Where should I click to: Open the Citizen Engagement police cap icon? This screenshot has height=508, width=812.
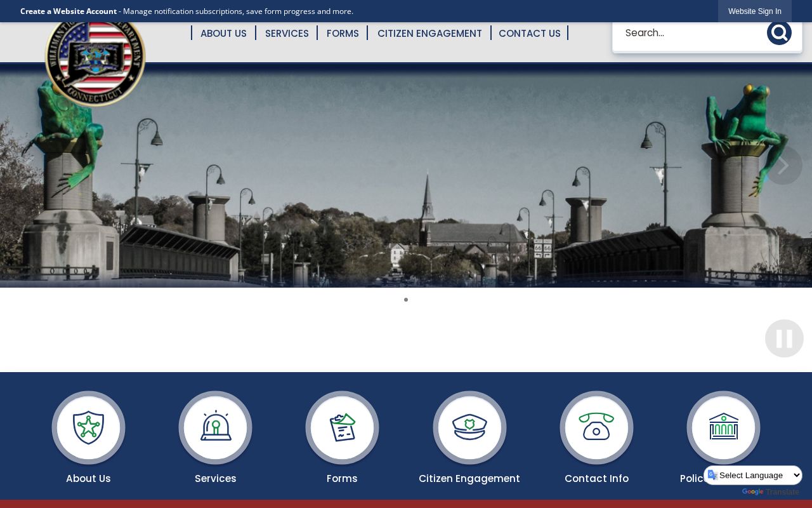click(x=469, y=427)
